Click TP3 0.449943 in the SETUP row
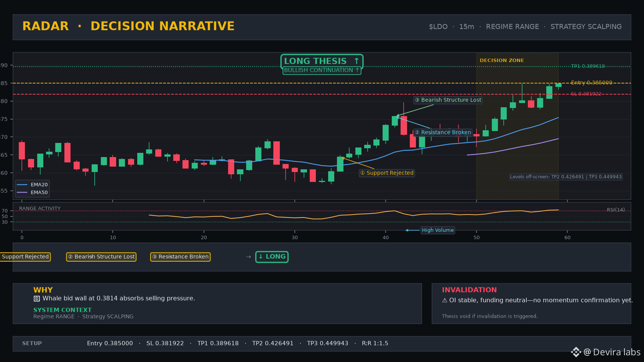The height and width of the screenshot is (362, 644). 328,344
